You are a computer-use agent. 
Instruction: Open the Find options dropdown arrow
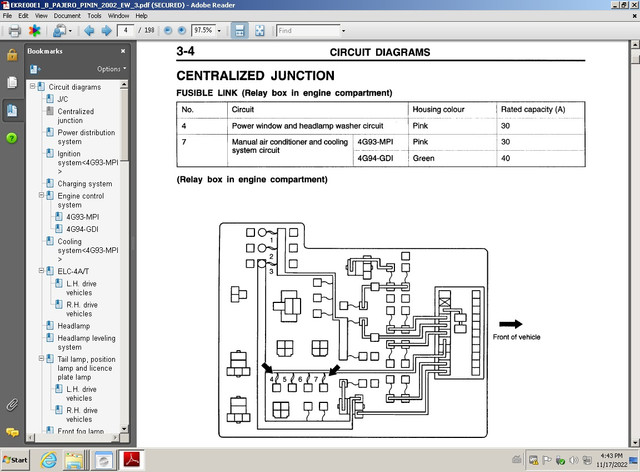[343, 31]
